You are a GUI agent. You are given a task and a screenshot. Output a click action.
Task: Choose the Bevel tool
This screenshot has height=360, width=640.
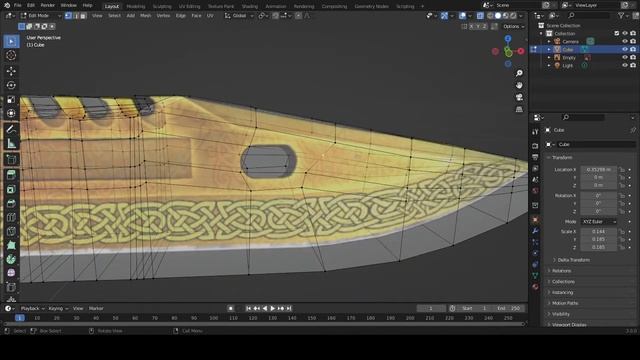tap(11, 203)
